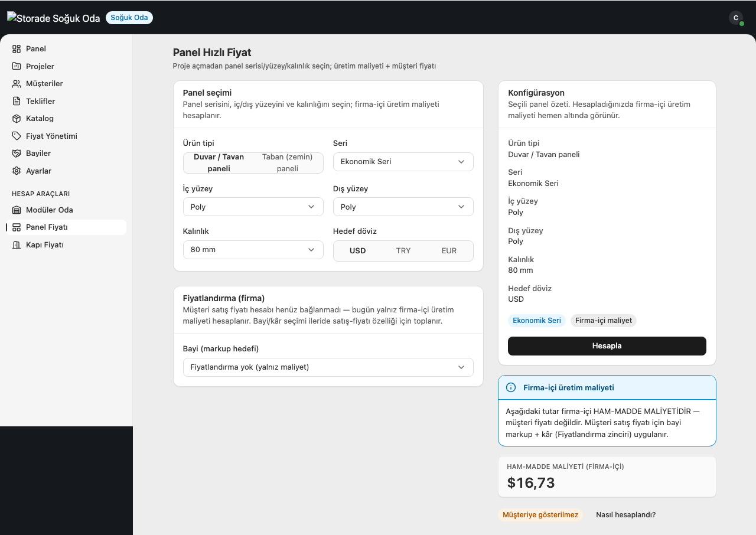Choose TRY as target currency
The width and height of the screenshot is (756, 535).
tap(403, 250)
